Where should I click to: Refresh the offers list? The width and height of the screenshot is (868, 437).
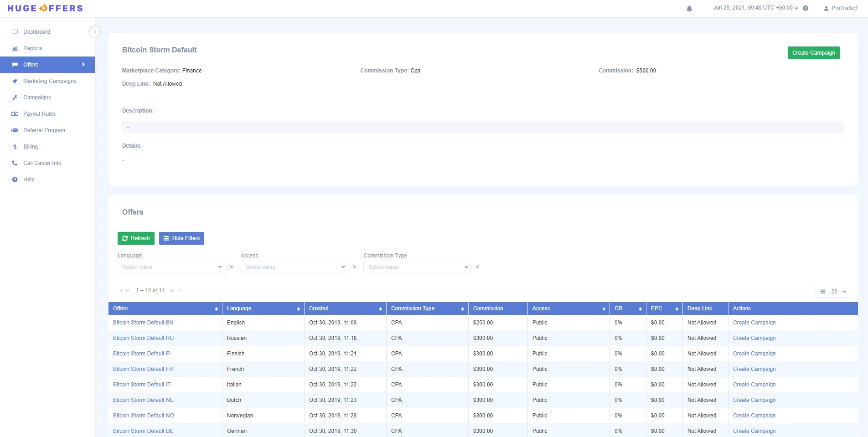point(136,238)
